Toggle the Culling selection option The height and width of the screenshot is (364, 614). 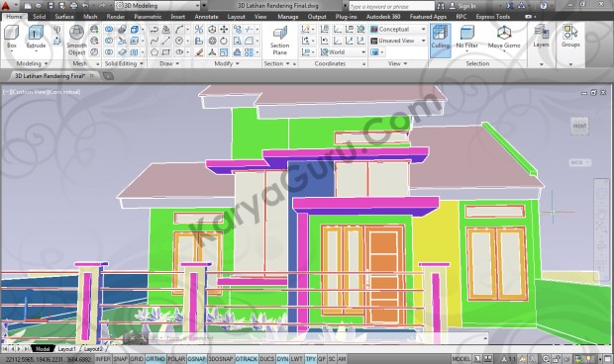tap(440, 41)
